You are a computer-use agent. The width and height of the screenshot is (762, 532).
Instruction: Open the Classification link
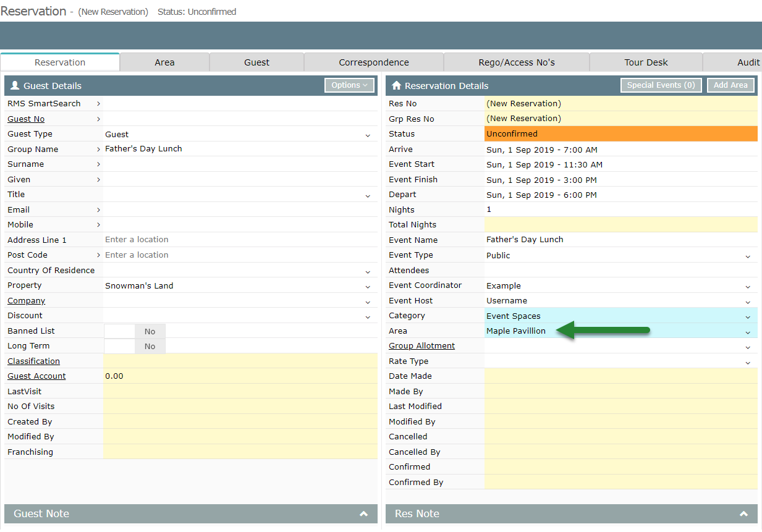click(34, 361)
